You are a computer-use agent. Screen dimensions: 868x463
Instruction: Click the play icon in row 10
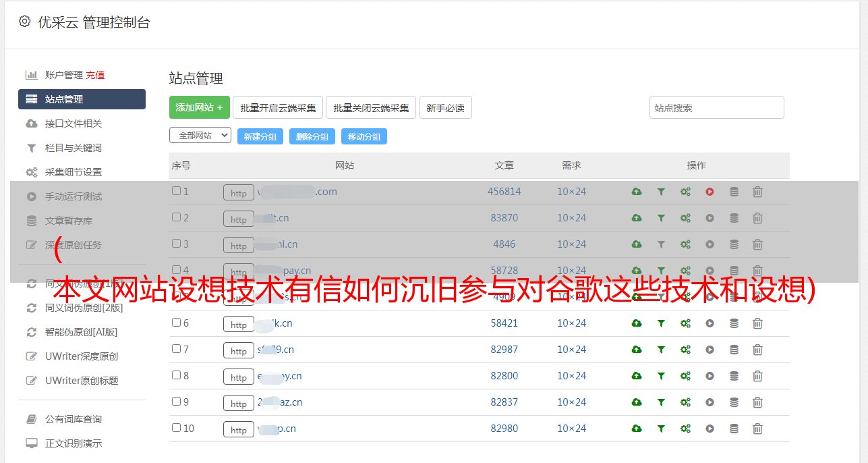pyautogui.click(x=710, y=429)
